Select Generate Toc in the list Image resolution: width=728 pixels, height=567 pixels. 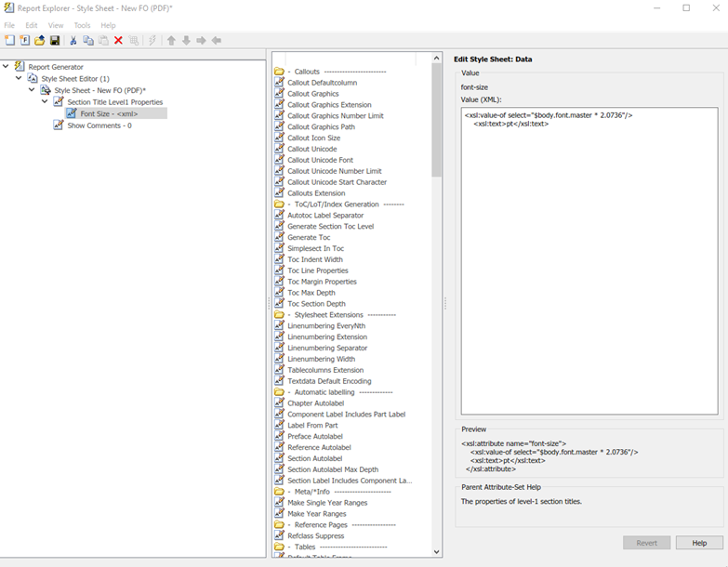(x=309, y=238)
